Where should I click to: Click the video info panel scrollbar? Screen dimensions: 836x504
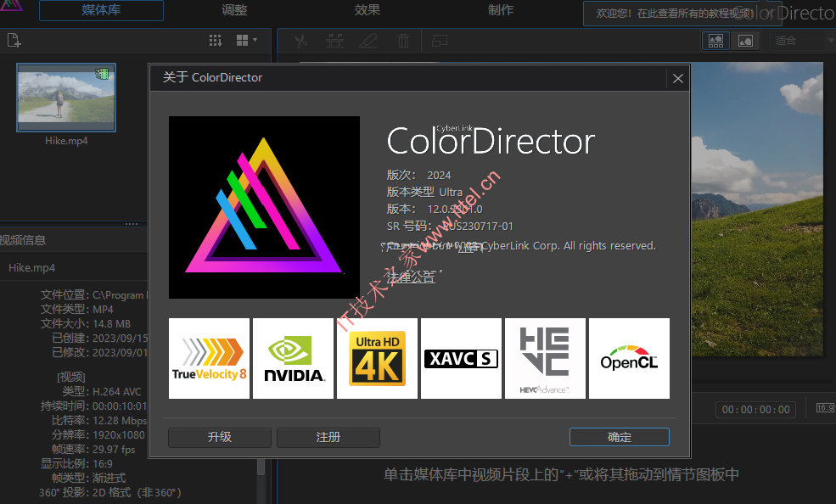click(x=261, y=466)
